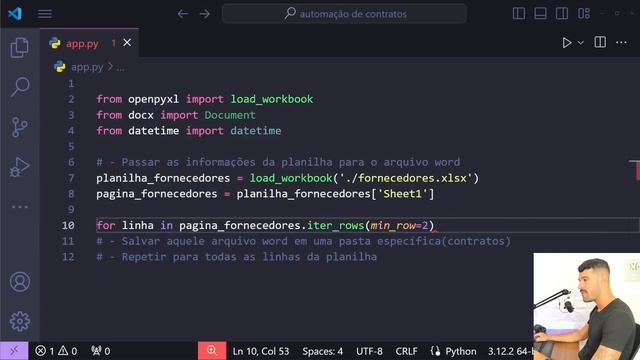Go forward with the right arrow

tap(204, 14)
